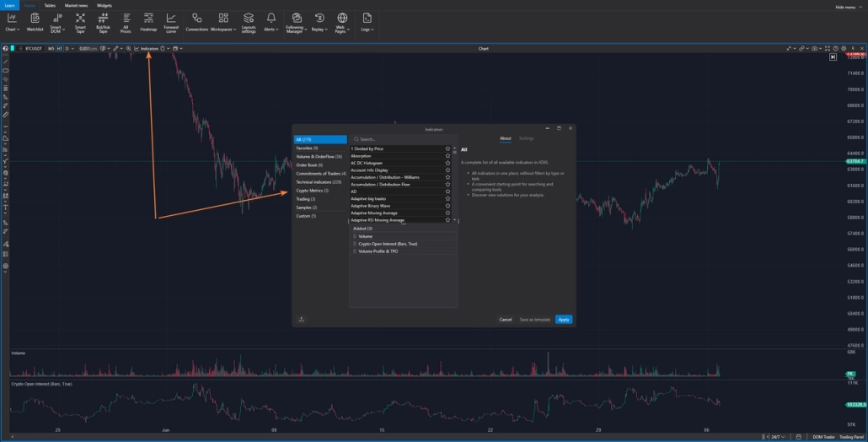Viewport: 868px width, 442px height.
Task: Click Save as template
Action: click(535, 320)
